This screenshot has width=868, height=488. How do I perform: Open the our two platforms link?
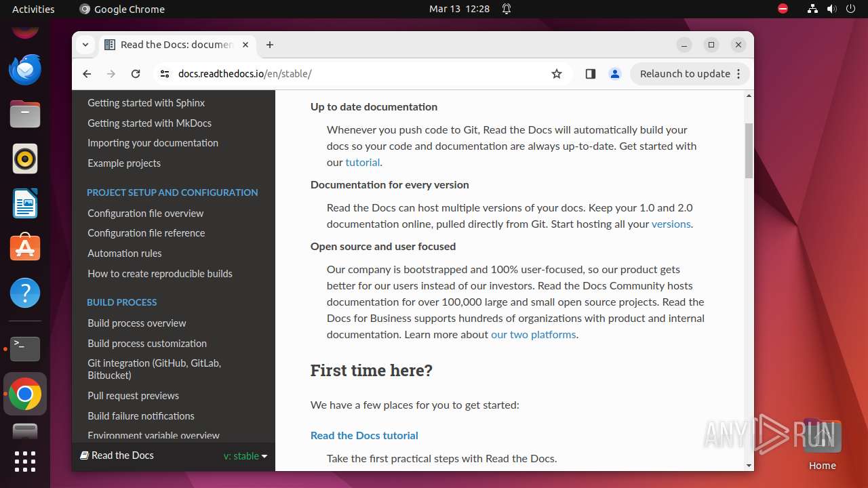[534, 335]
